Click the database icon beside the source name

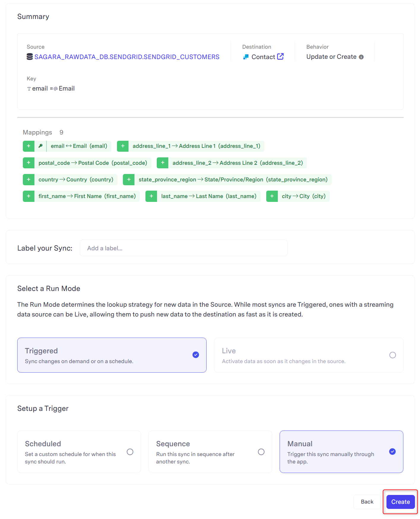pos(30,57)
